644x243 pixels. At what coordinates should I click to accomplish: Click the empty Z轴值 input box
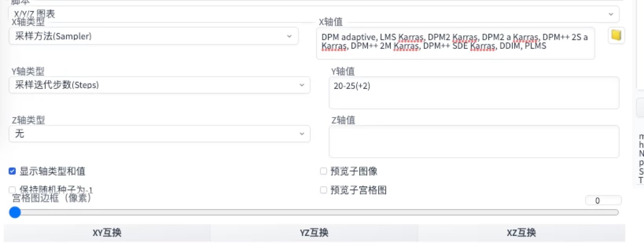[x=473, y=142]
